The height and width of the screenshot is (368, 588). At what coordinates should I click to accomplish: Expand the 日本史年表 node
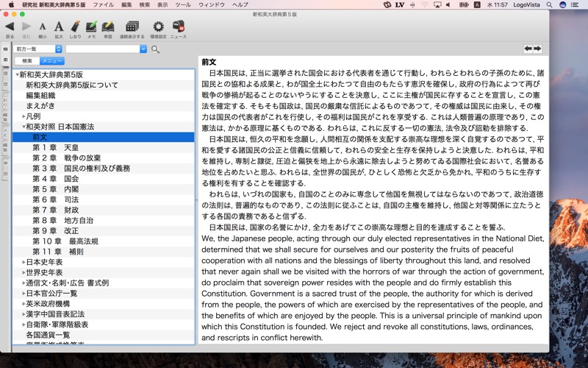[24, 262]
